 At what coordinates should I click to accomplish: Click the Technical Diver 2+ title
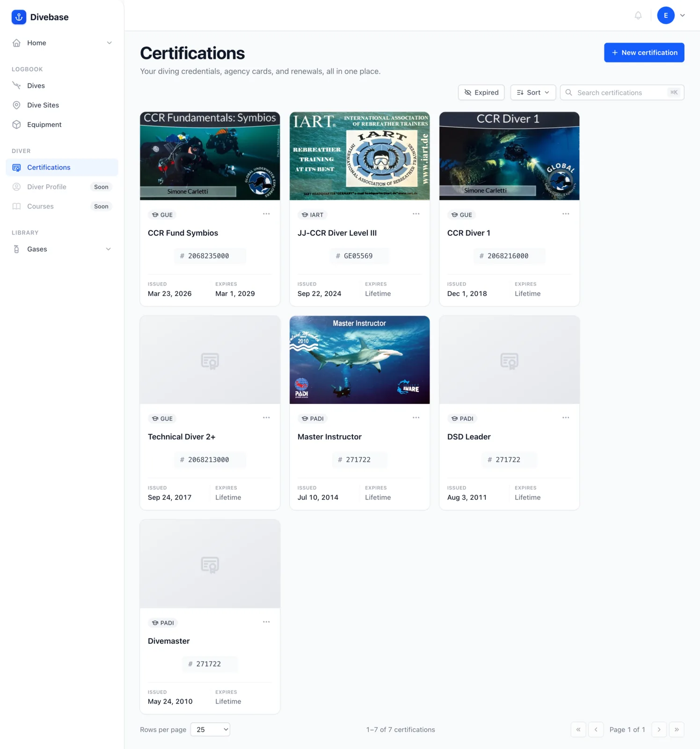[182, 437]
